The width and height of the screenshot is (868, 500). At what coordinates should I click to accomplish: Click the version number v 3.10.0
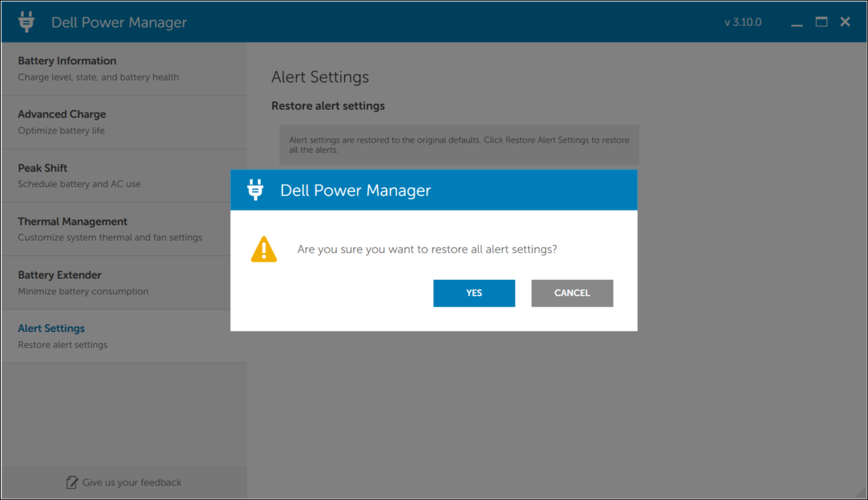click(742, 22)
